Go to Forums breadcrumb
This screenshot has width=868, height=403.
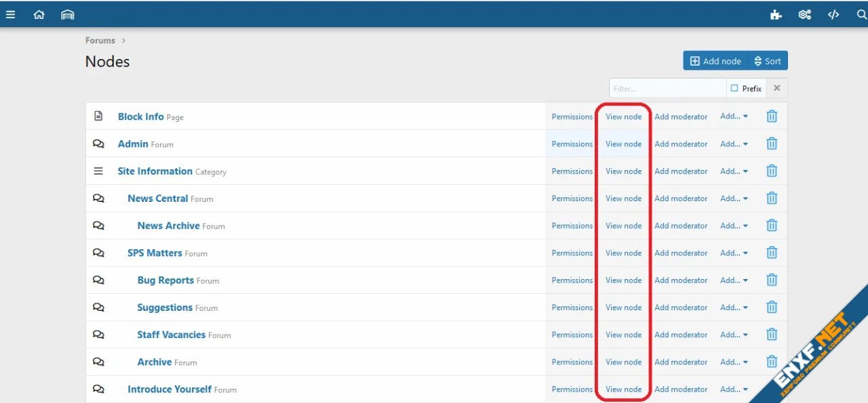pyautogui.click(x=100, y=41)
